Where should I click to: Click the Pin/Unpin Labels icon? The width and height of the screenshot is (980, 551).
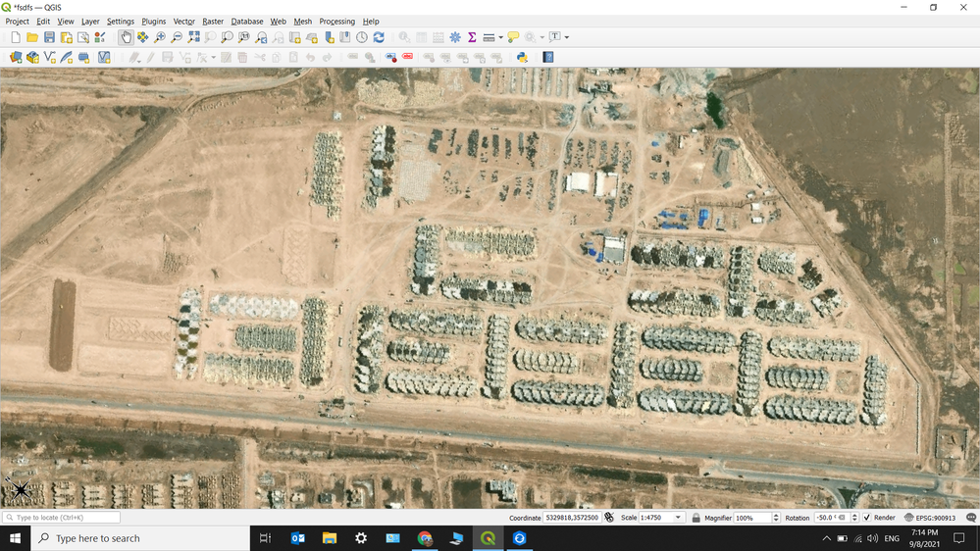point(391,58)
